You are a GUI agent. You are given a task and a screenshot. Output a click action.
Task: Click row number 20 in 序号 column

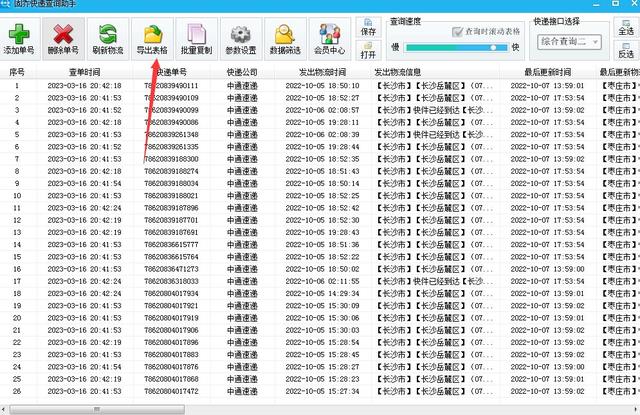[x=17, y=318]
